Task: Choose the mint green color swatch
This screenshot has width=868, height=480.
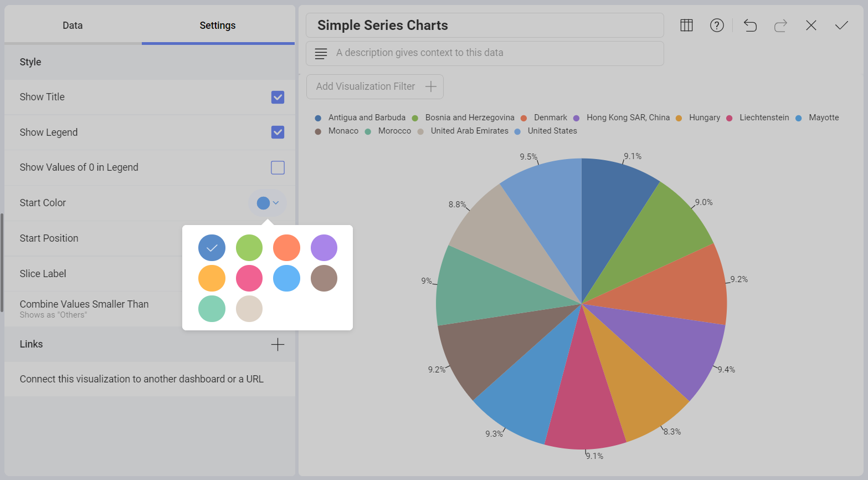Action: (x=212, y=309)
